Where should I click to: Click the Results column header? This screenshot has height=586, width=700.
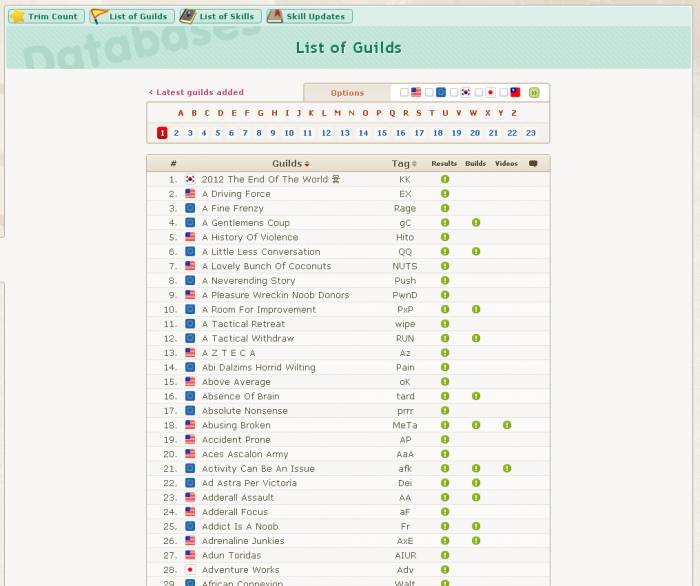click(444, 164)
